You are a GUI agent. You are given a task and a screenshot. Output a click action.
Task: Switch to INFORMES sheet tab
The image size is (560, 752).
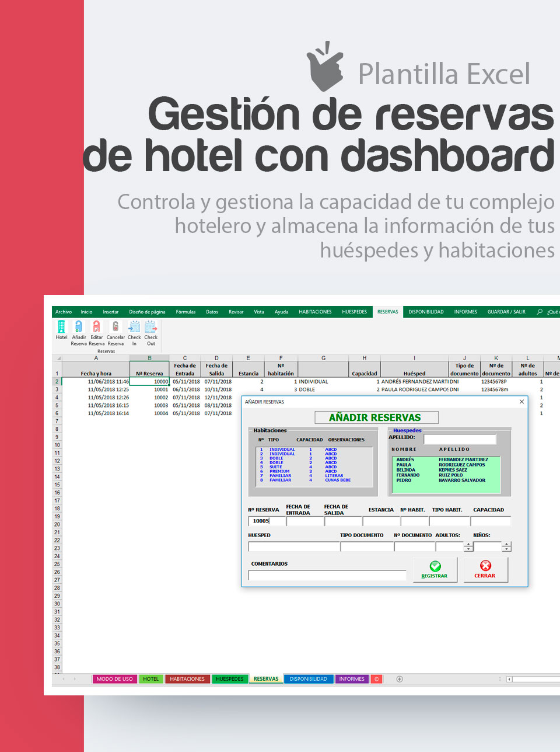tap(352, 679)
